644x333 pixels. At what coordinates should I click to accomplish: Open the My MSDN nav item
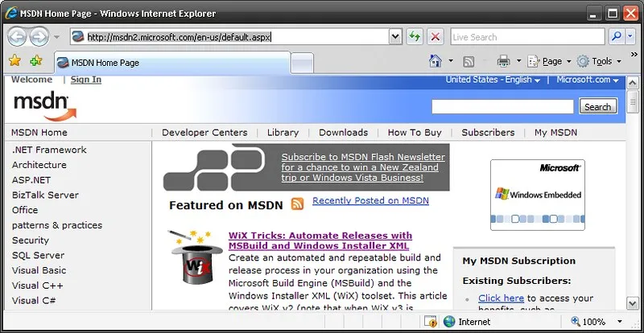555,133
